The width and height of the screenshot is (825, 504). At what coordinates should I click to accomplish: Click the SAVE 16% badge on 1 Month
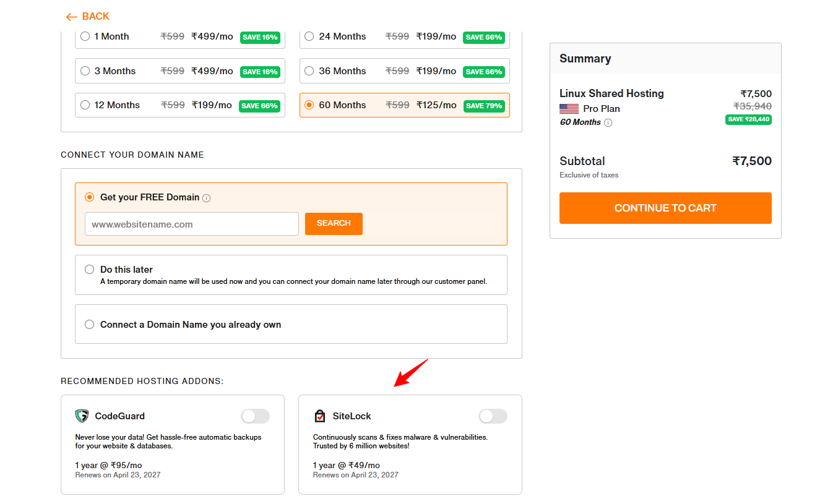point(261,37)
